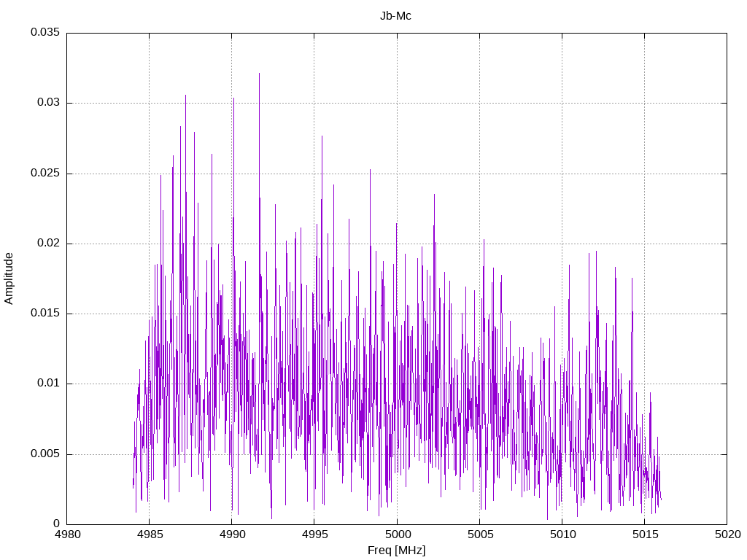The image size is (747, 560).
Task: Click the 0.025 y-axis tick label
Action: click(45, 173)
